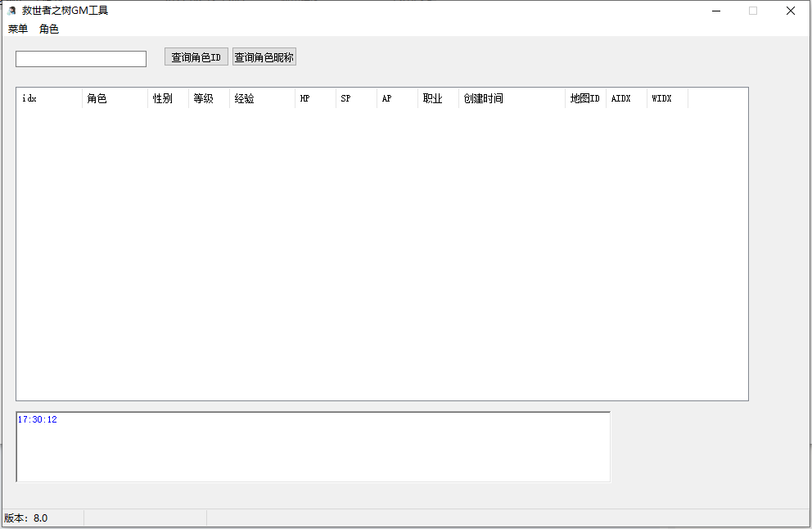Viewport: 812px width, 529px height.
Task: Click the 查询角色昵称 button
Action: click(x=264, y=57)
